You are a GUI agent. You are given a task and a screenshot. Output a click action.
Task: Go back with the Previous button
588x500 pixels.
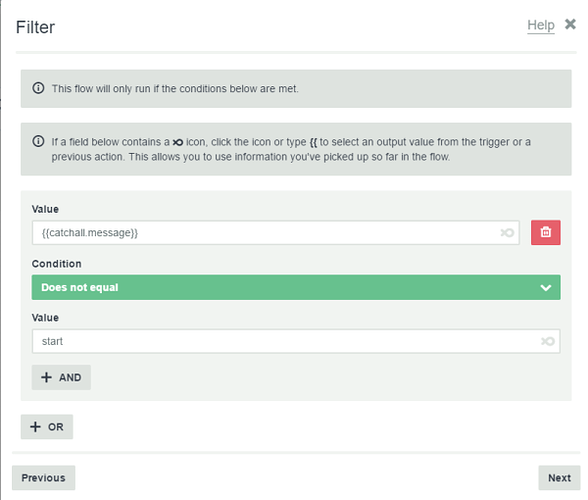(x=44, y=478)
